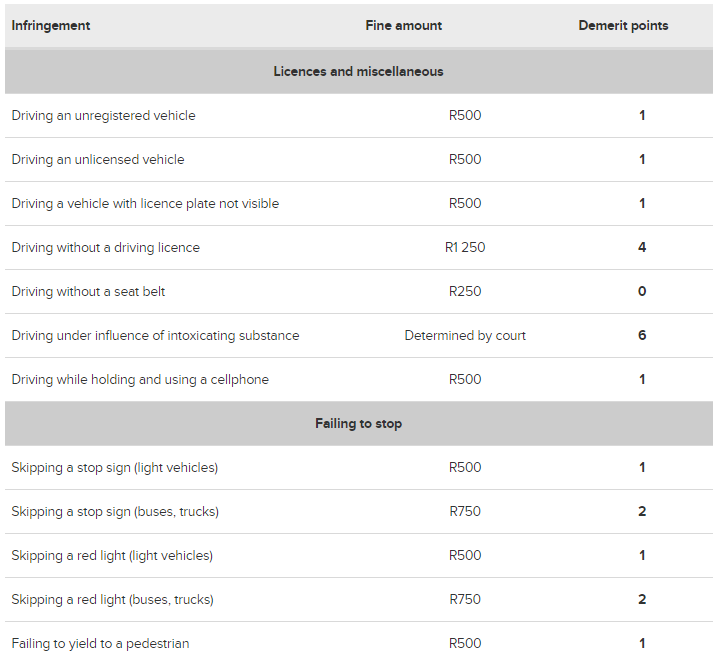Click the R1 250 fine amount

click(x=465, y=247)
